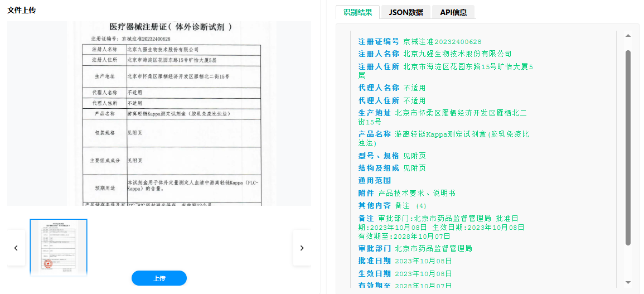
Task: Click the 代理人住所 label in results
Action: click(379, 101)
